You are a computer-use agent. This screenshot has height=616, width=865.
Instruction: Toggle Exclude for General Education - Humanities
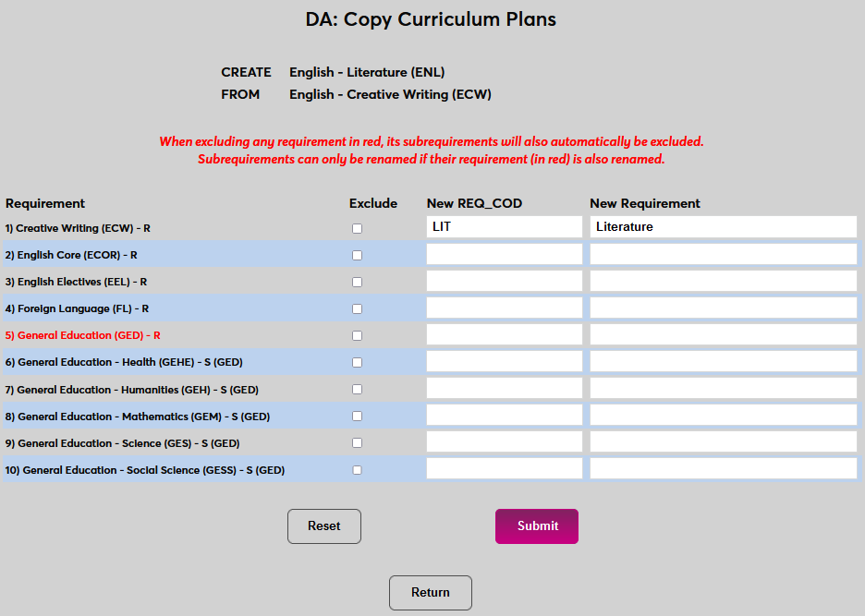[x=357, y=389]
